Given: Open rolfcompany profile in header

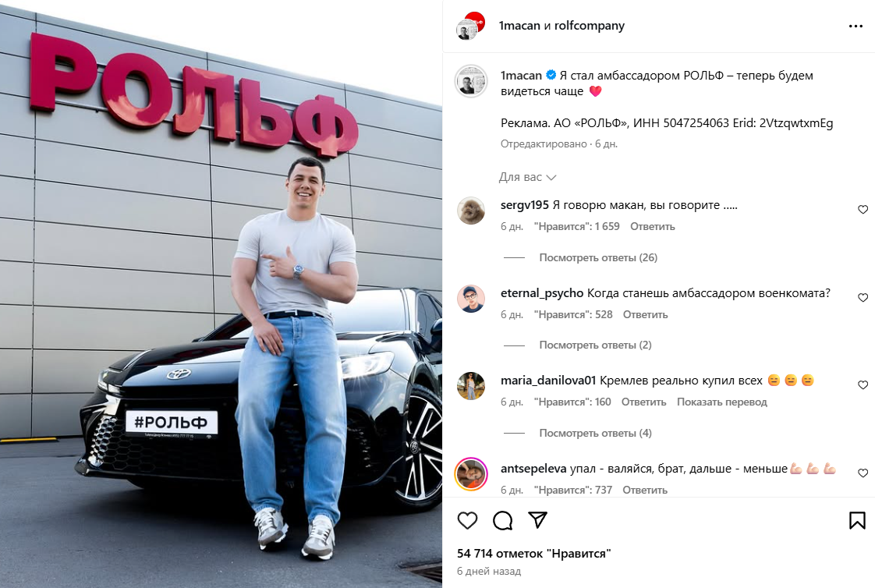Looking at the screenshot, I should pos(590,26).
